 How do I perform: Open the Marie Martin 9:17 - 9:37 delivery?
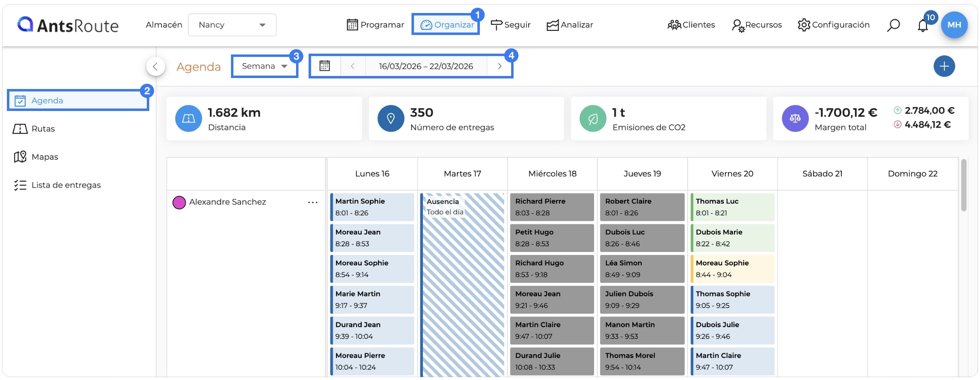click(x=372, y=300)
